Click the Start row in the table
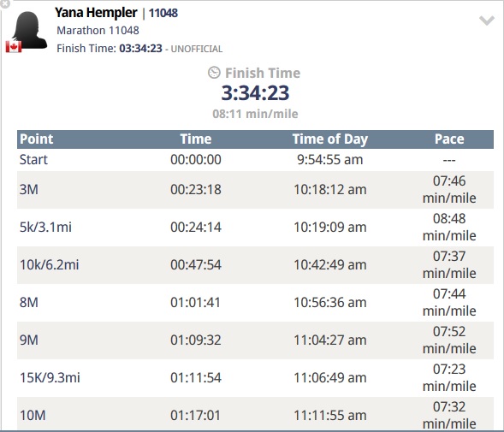Image resolution: width=504 pixels, height=432 pixels. 255,159
